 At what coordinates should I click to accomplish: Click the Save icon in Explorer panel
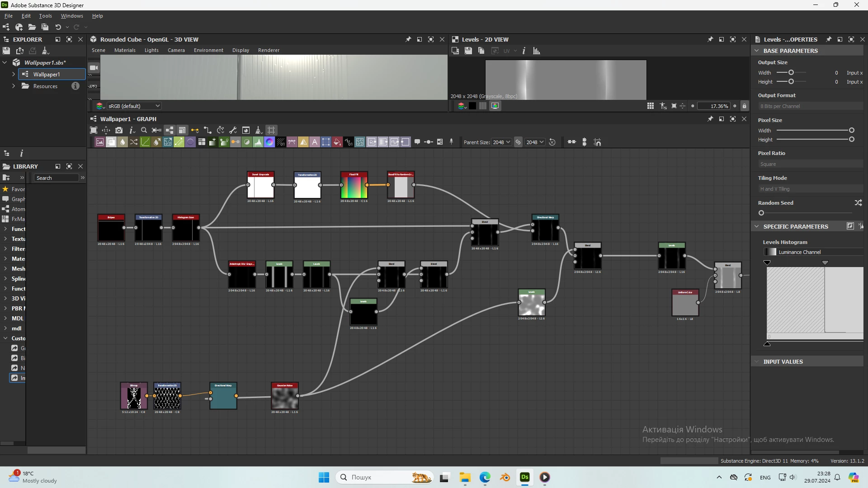click(6, 51)
